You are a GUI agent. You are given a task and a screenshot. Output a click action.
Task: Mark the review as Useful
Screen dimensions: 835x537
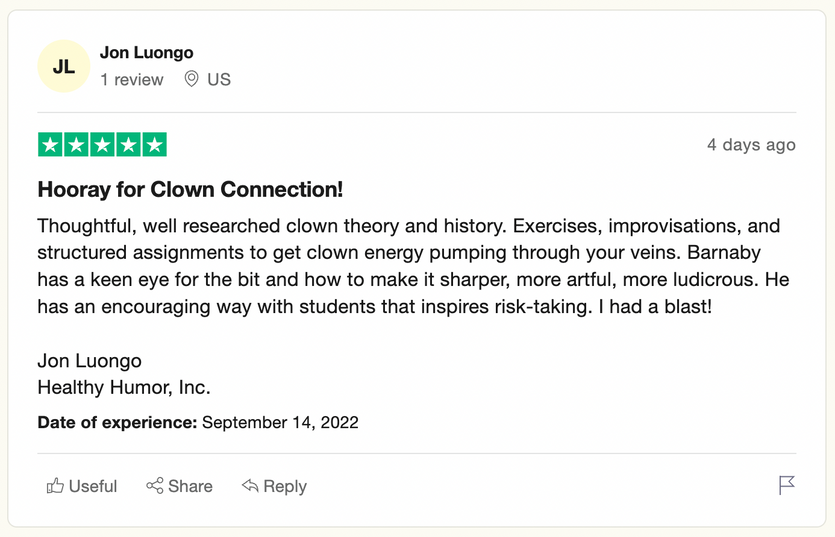92,486
